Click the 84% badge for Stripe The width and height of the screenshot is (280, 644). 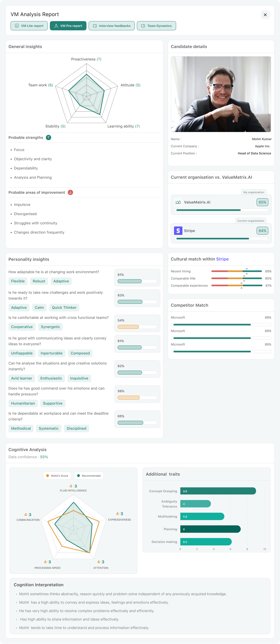(x=262, y=231)
